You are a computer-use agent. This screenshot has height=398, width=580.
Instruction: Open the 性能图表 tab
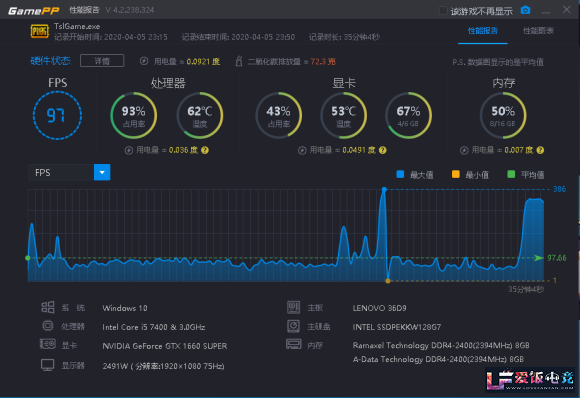tap(538, 31)
